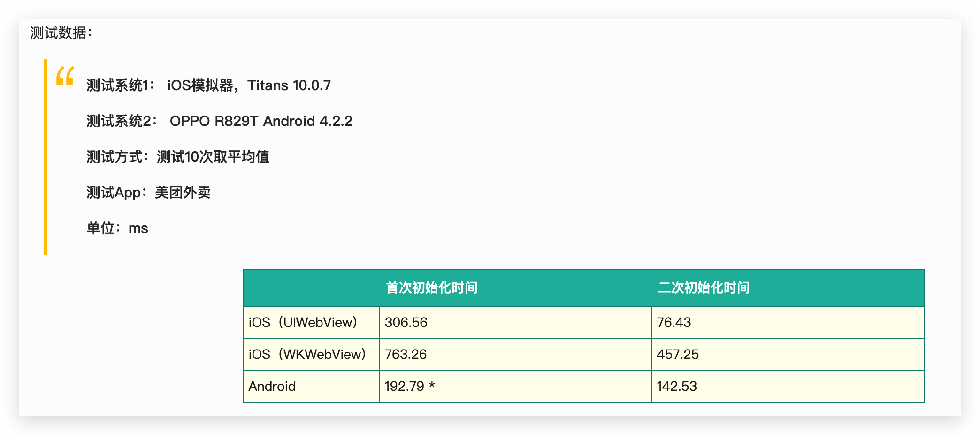Image resolution: width=980 pixels, height=435 pixels.
Task: Click the 测试数据 heading text
Action: (x=61, y=33)
